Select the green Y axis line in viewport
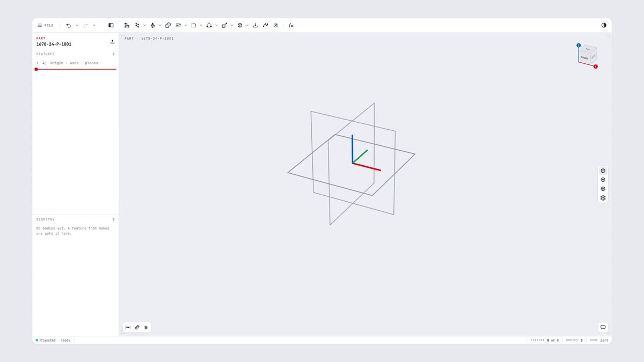 (x=360, y=156)
